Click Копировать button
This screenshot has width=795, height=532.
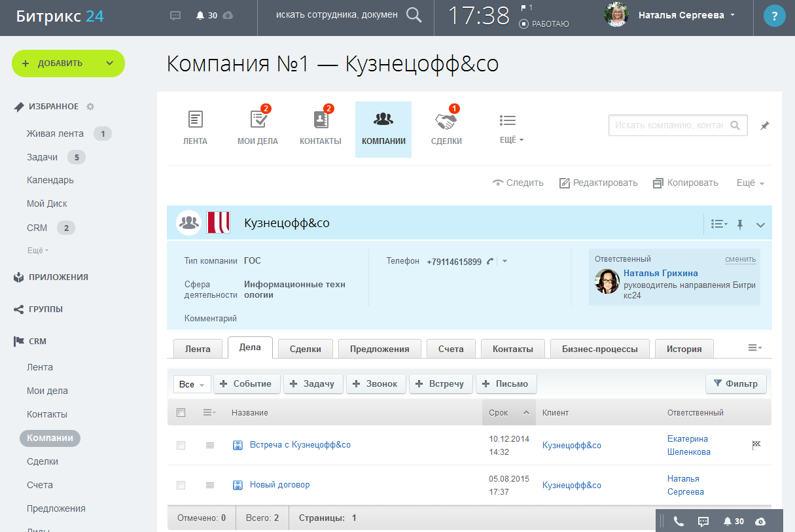(x=686, y=183)
